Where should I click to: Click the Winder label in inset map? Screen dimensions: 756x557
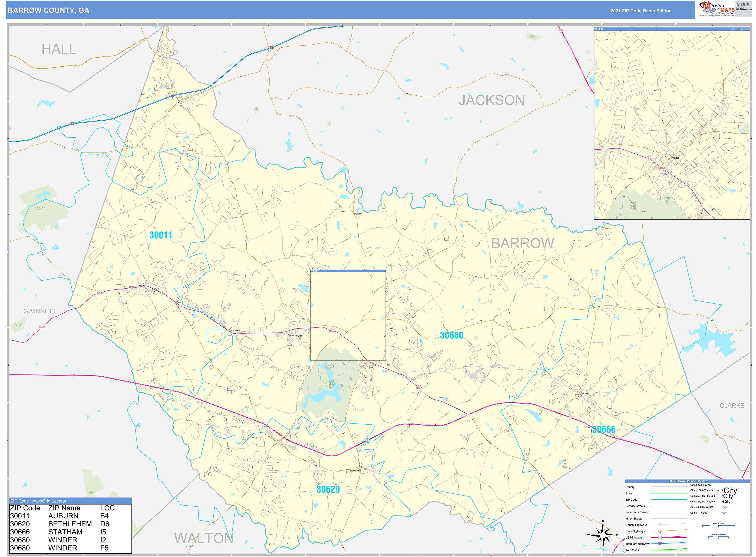coord(675,158)
